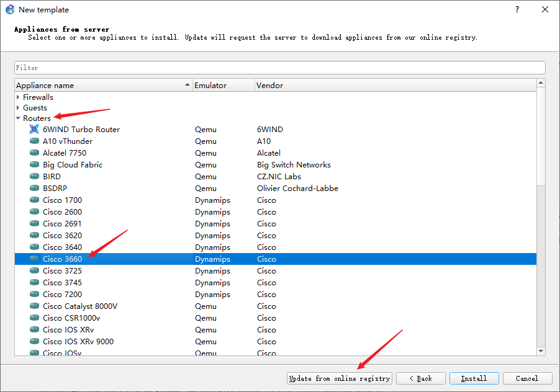The width and height of the screenshot is (560, 392).
Task: Select the BSDRP appliance entry
Action: tap(55, 188)
